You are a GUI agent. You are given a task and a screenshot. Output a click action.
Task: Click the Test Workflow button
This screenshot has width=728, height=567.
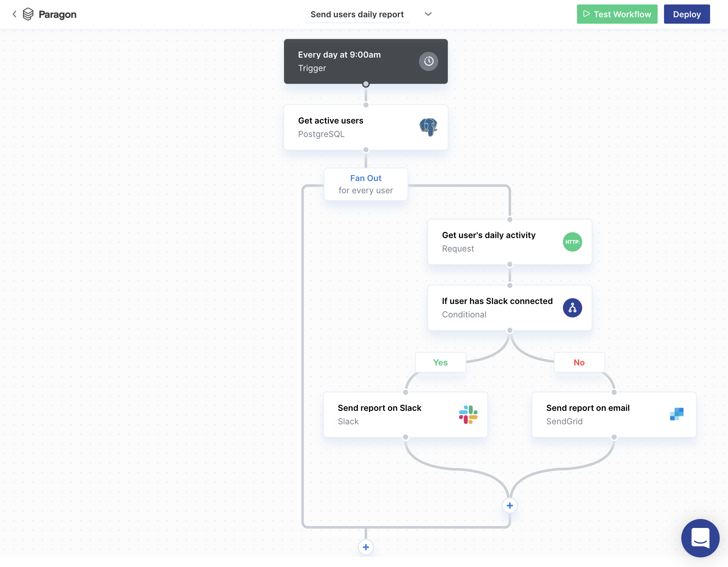(x=617, y=14)
